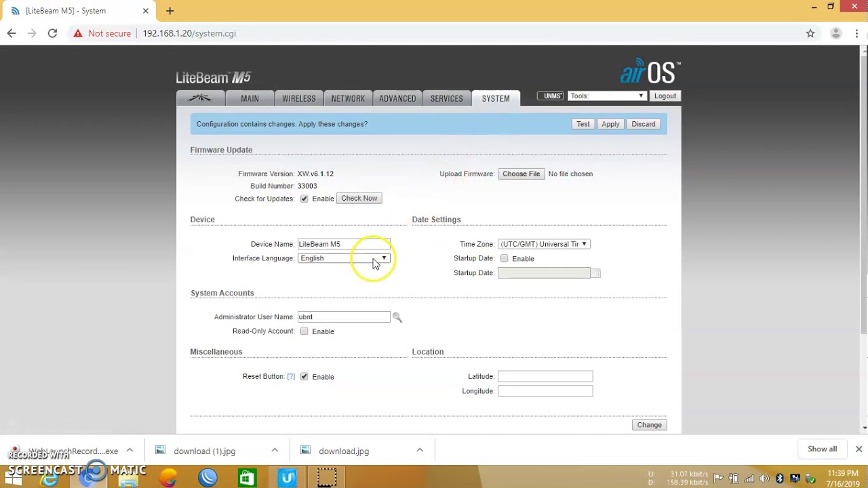Expand options for download (1).jpg

coord(275,450)
